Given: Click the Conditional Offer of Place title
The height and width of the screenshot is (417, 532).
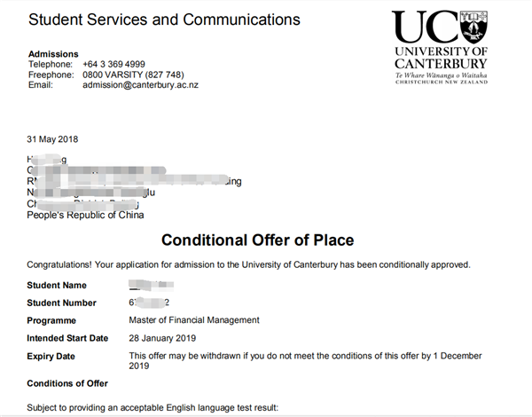Looking at the screenshot, I should pos(257,240).
